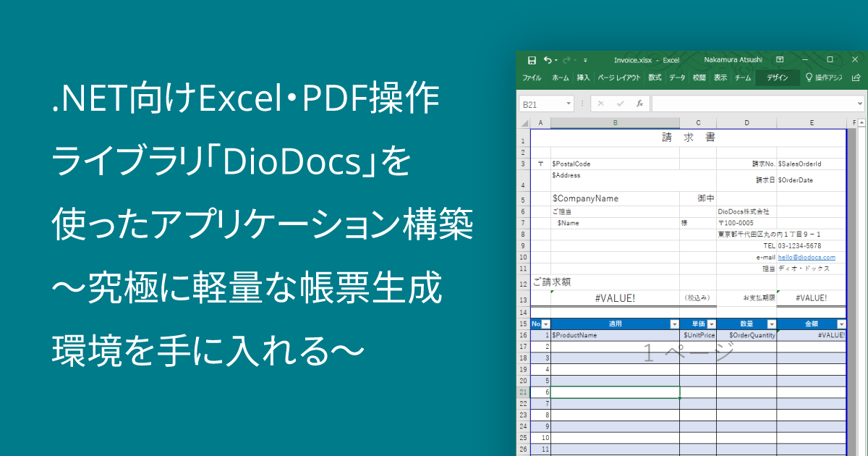Open the 適用 column filter dropdown
Screen dimensions: 868x456
674,324
